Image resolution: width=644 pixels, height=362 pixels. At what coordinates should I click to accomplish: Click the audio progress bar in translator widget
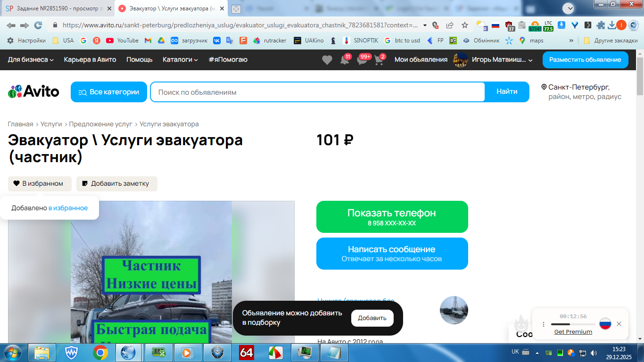573,324
